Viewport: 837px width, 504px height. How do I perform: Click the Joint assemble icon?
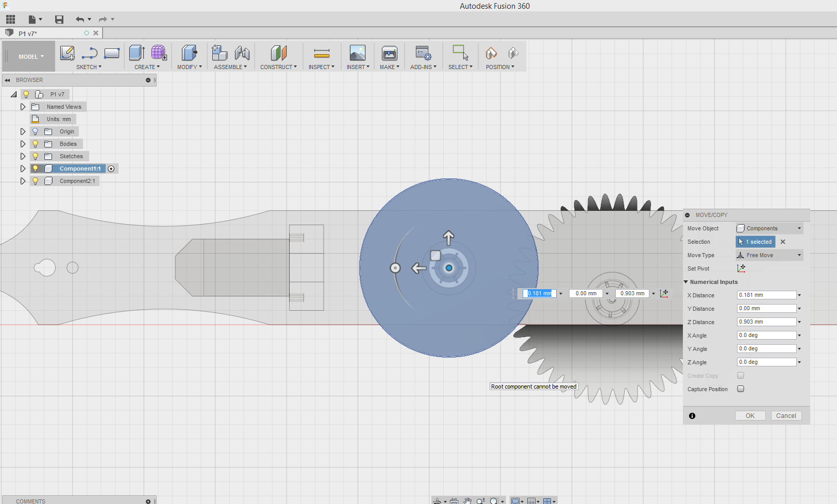tap(242, 53)
